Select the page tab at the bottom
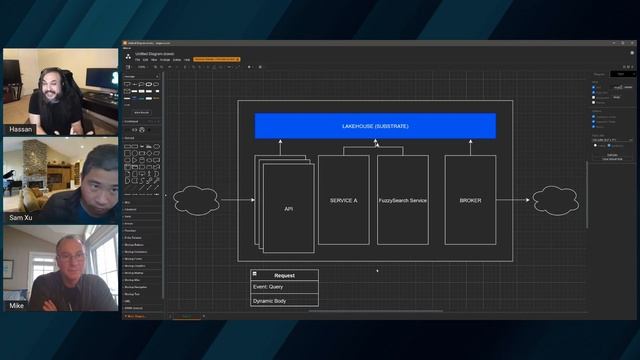The width and height of the screenshot is (640, 360). (x=187, y=316)
